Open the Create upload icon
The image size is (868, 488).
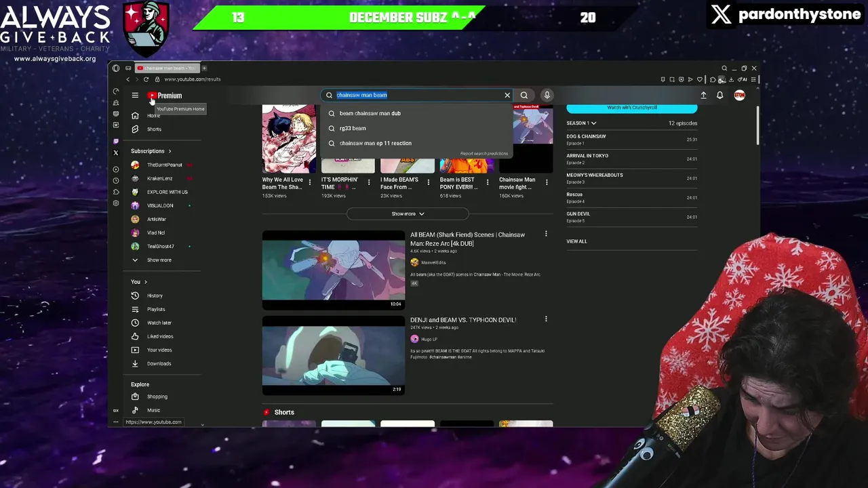703,96
